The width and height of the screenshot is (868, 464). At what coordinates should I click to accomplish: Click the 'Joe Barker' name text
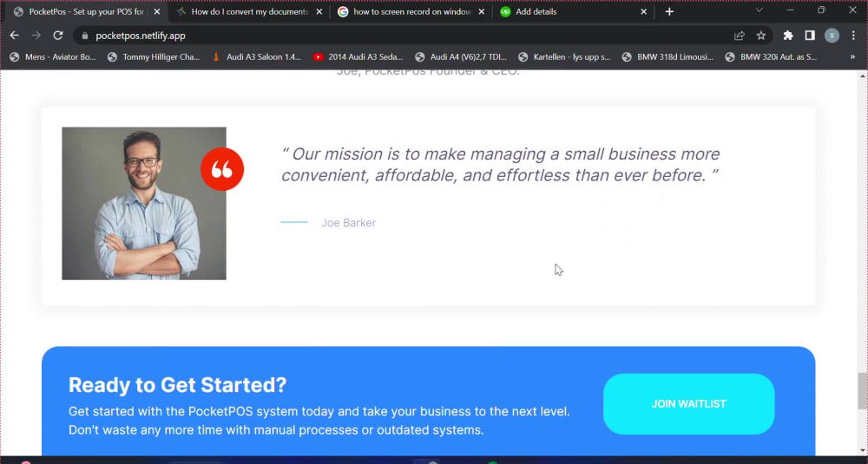349,223
